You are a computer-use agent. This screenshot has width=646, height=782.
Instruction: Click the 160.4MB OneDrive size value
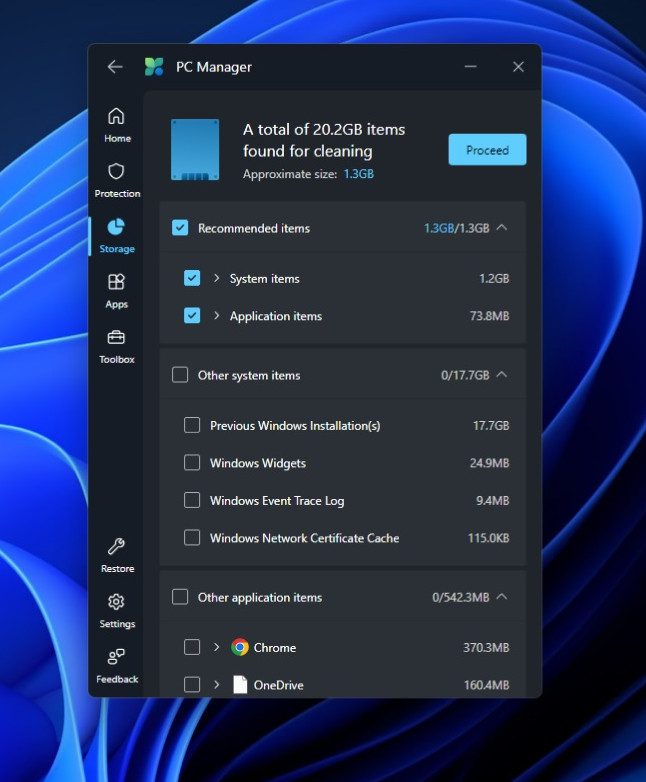[x=486, y=685]
